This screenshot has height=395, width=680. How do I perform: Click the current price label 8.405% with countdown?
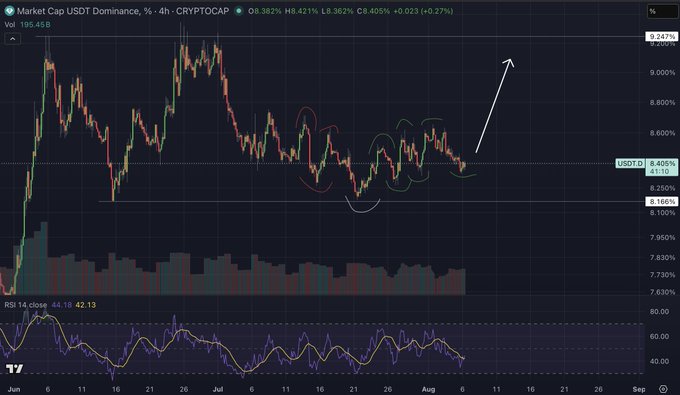661,167
